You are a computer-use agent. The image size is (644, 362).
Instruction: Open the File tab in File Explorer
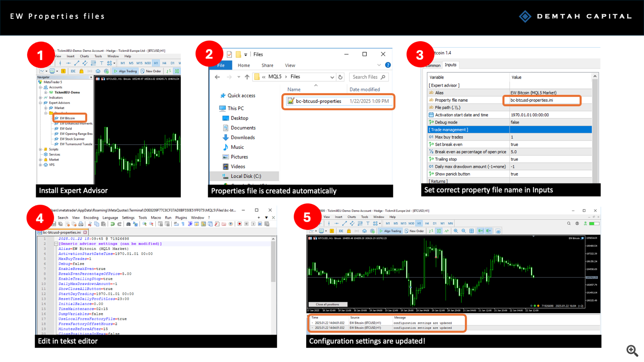(x=221, y=65)
